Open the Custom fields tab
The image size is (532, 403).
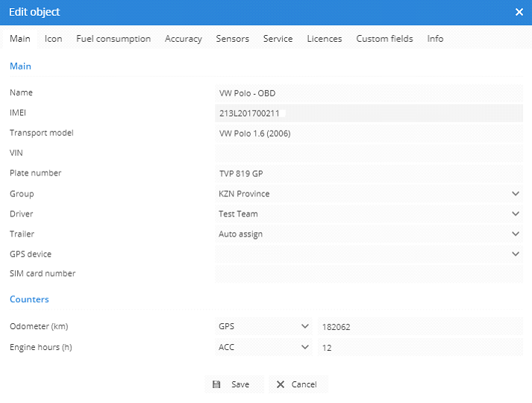(x=384, y=39)
